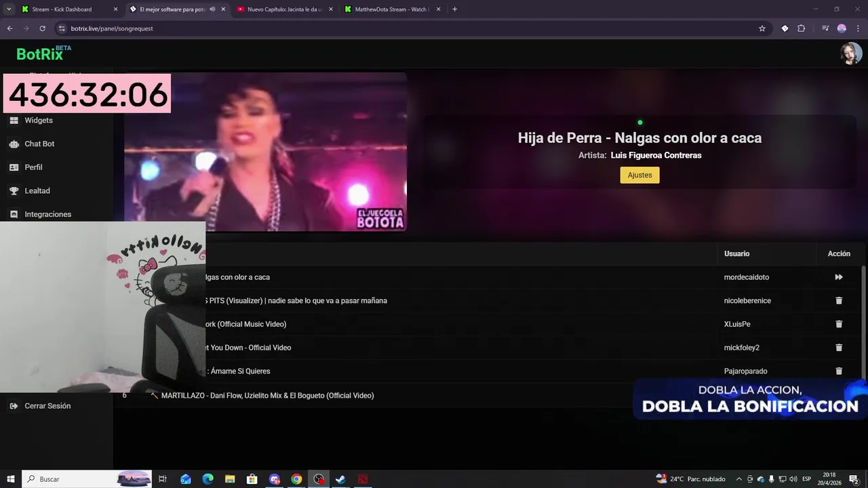Image resolution: width=868 pixels, height=488 pixels.
Task: View site information icon in address bar
Action: coord(62,28)
